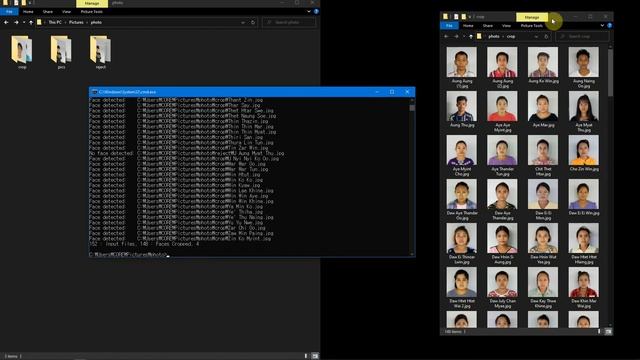Open File menu in crop window

(x=449, y=25)
